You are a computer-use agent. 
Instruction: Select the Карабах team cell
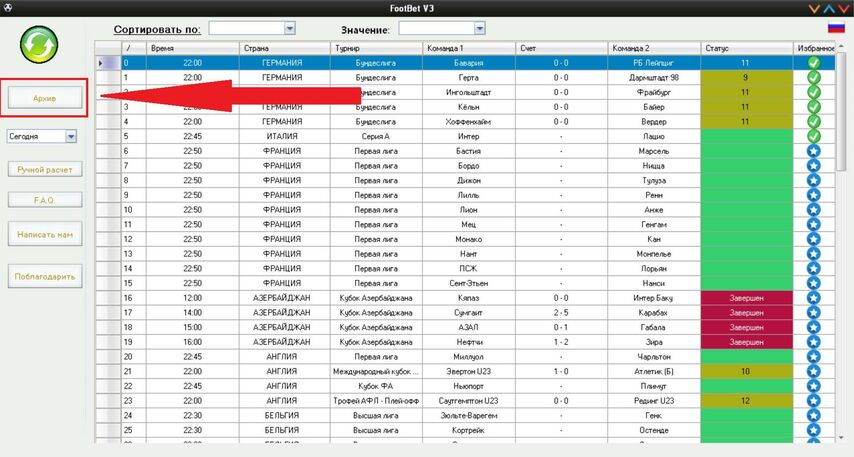(x=654, y=313)
